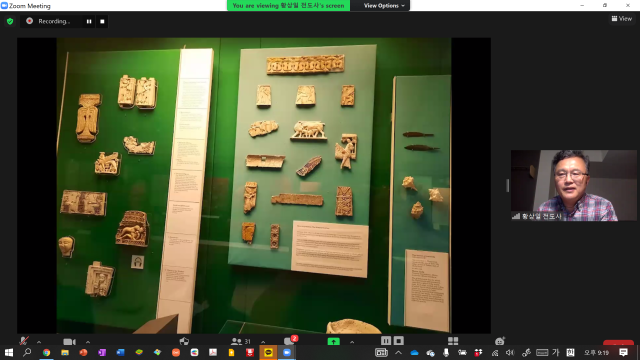The width and height of the screenshot is (640, 360).
Task: Open clock showing 오후 9:19
Action: click(597, 353)
